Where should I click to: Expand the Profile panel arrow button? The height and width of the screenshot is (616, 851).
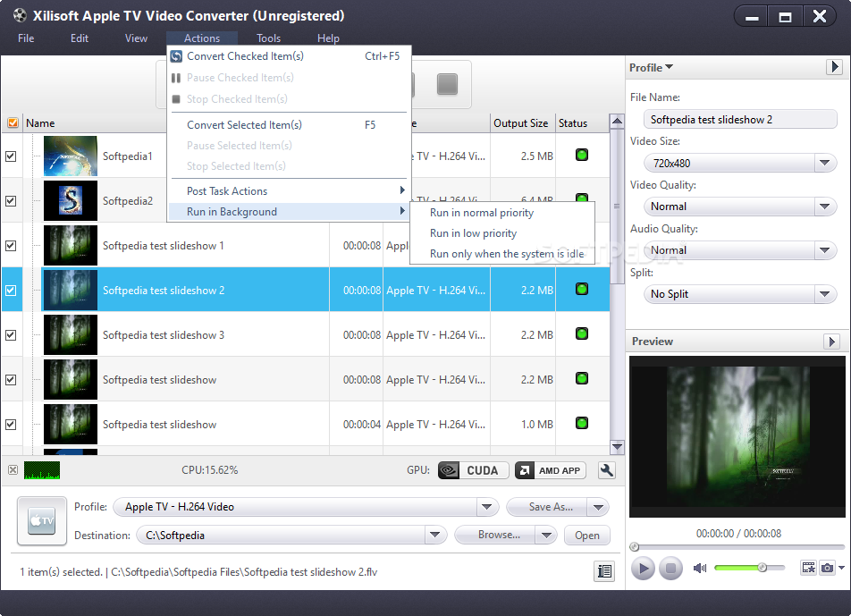(834, 67)
